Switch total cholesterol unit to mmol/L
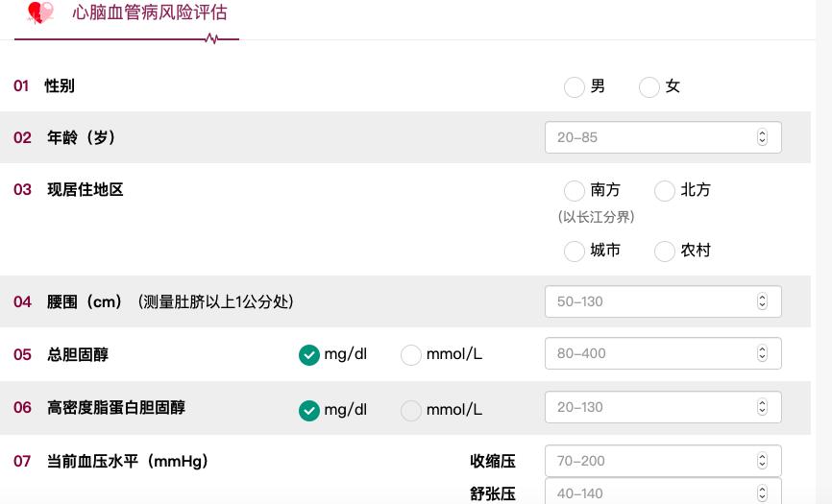The height and width of the screenshot is (504, 832). point(411,355)
